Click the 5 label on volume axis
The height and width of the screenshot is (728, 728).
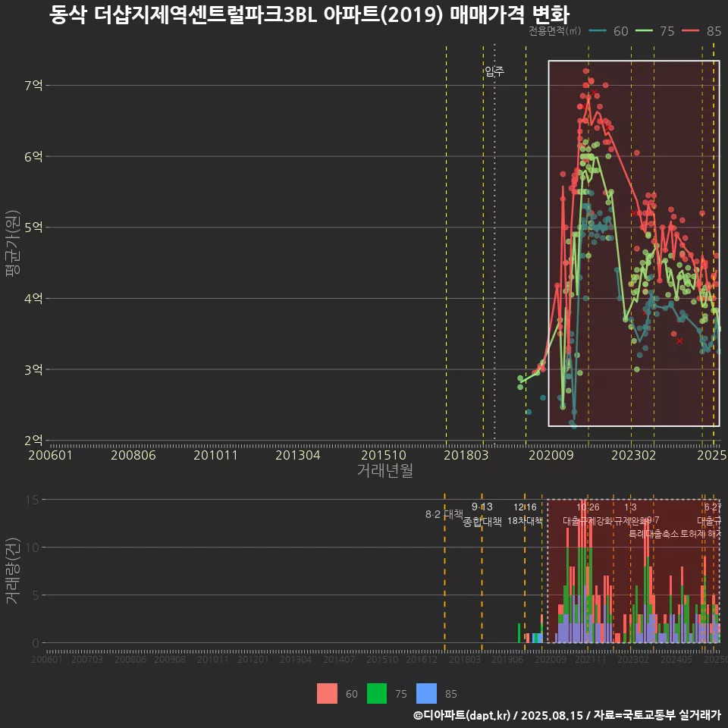pyautogui.click(x=36, y=595)
